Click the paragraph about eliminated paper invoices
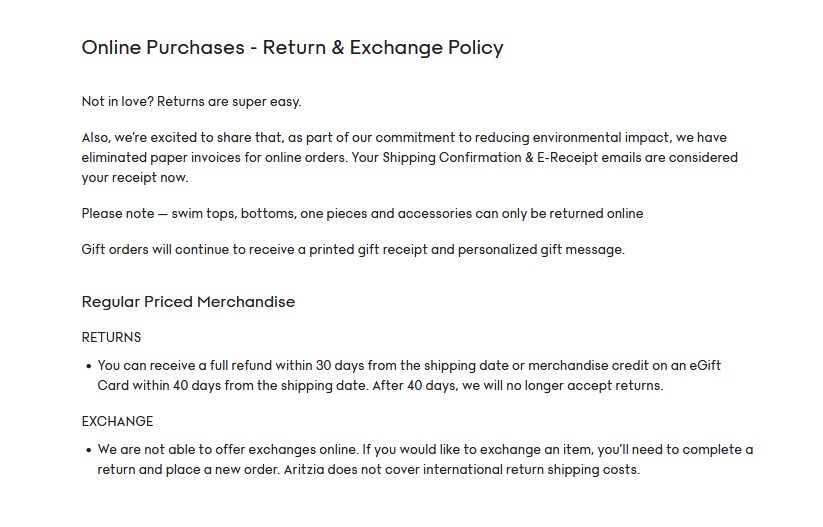This screenshot has width=823, height=527. (x=409, y=157)
